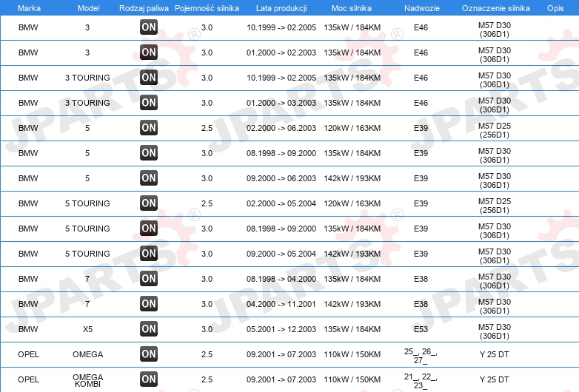
Task: Click M57 D25 (256D1) in 5 TOURING row
Action: 495,206
